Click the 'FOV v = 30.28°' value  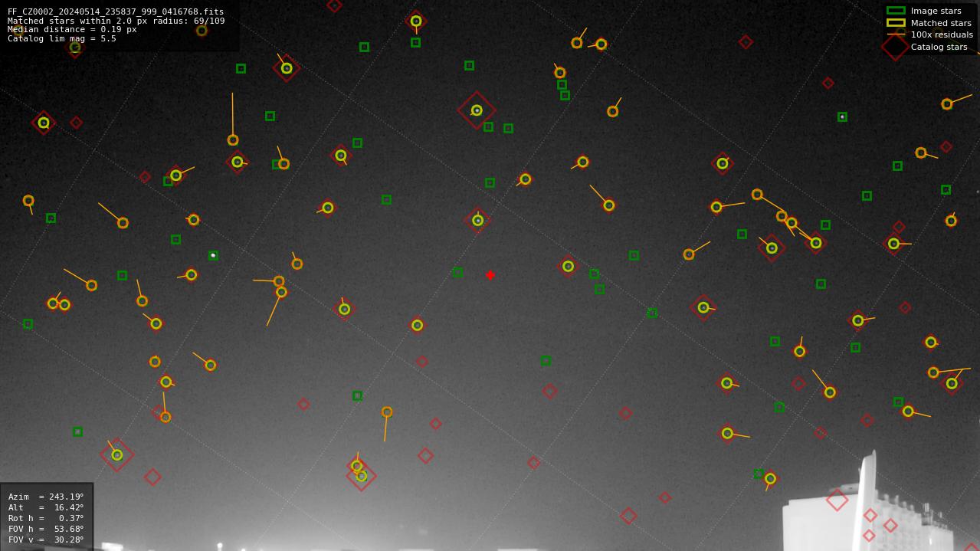coord(46,540)
